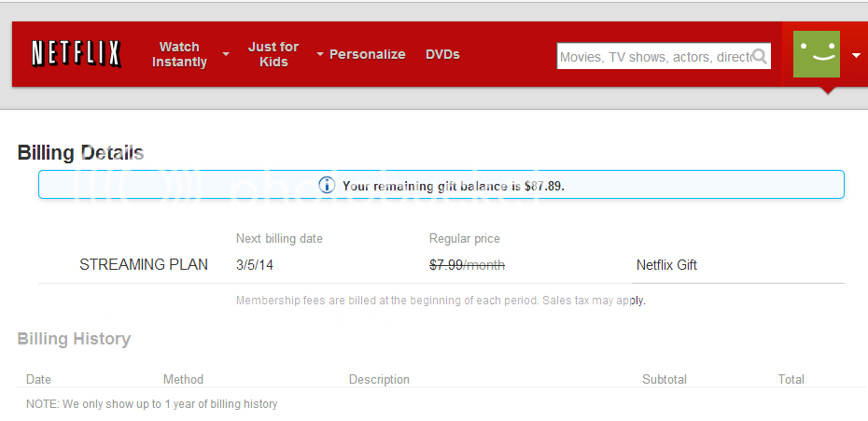Open the Watch Instantly menu

click(179, 54)
